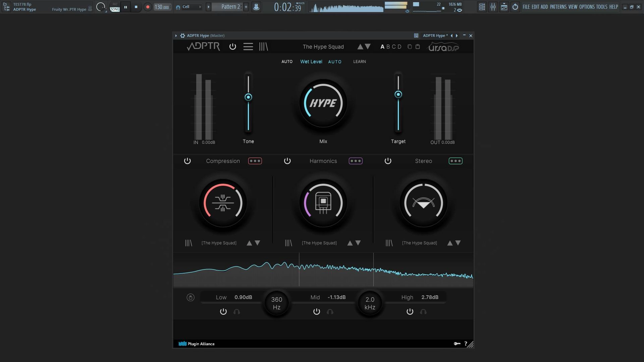Open the license key icon
Viewport: 644px width, 362px height.
tap(457, 344)
